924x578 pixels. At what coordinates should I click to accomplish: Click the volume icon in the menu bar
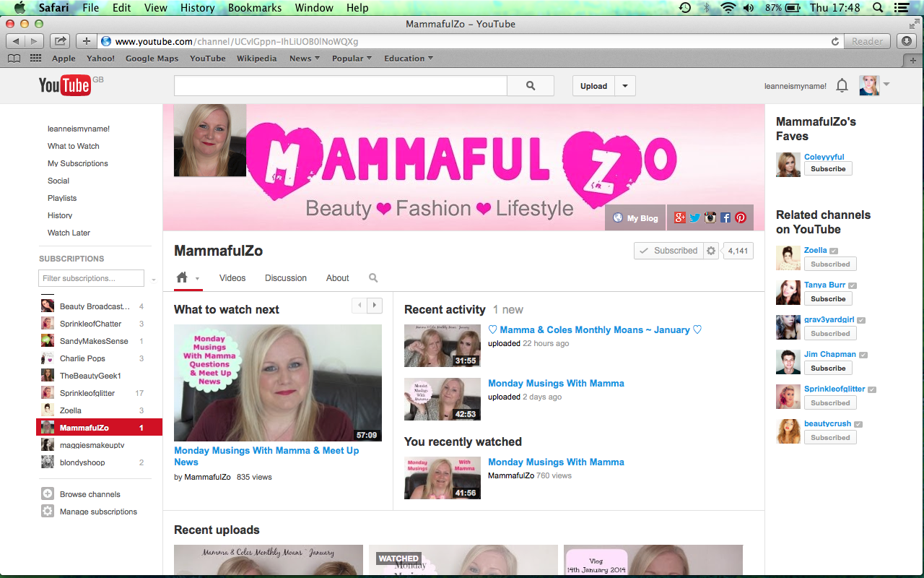point(749,8)
